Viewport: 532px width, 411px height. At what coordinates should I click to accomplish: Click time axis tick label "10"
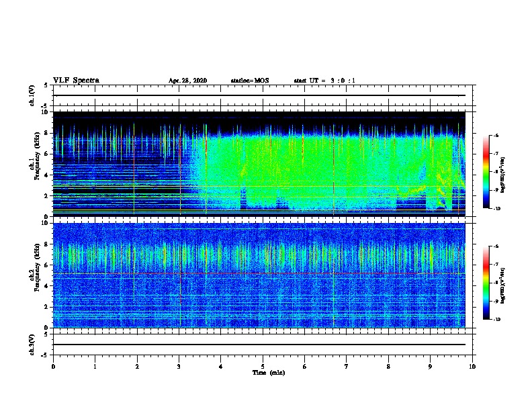coord(472,367)
